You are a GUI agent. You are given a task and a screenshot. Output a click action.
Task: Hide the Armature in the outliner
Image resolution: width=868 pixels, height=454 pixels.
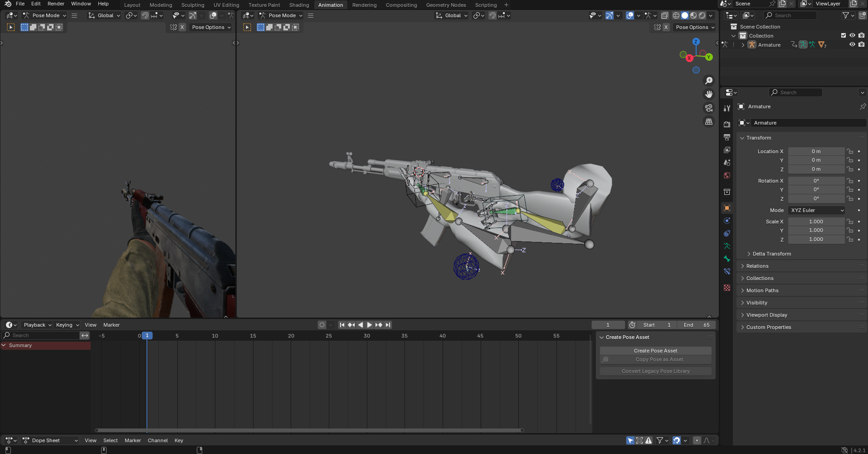pos(852,44)
